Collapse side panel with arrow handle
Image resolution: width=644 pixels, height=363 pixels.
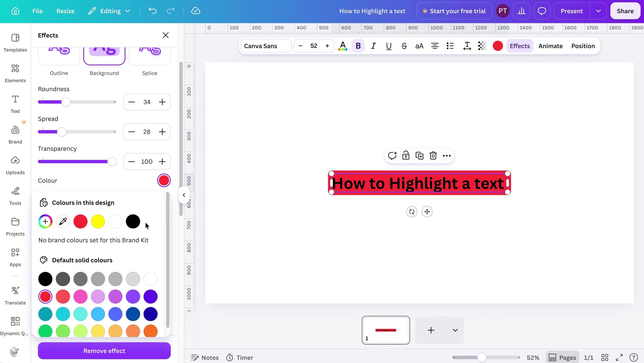click(184, 195)
